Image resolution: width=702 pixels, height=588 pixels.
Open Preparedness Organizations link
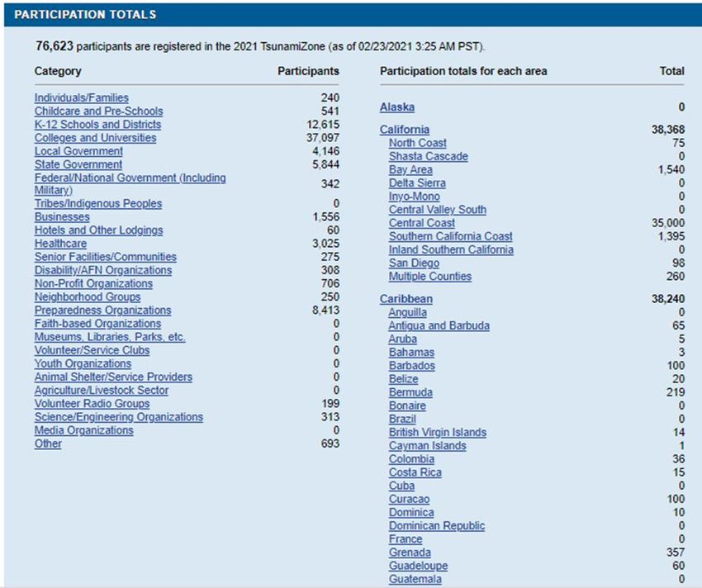coord(102,311)
